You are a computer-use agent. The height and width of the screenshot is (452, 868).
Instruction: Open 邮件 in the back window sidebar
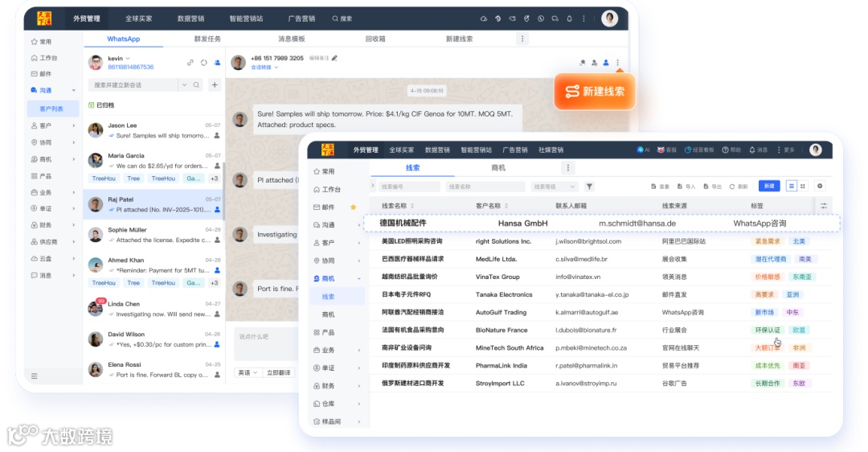pyautogui.click(x=42, y=74)
